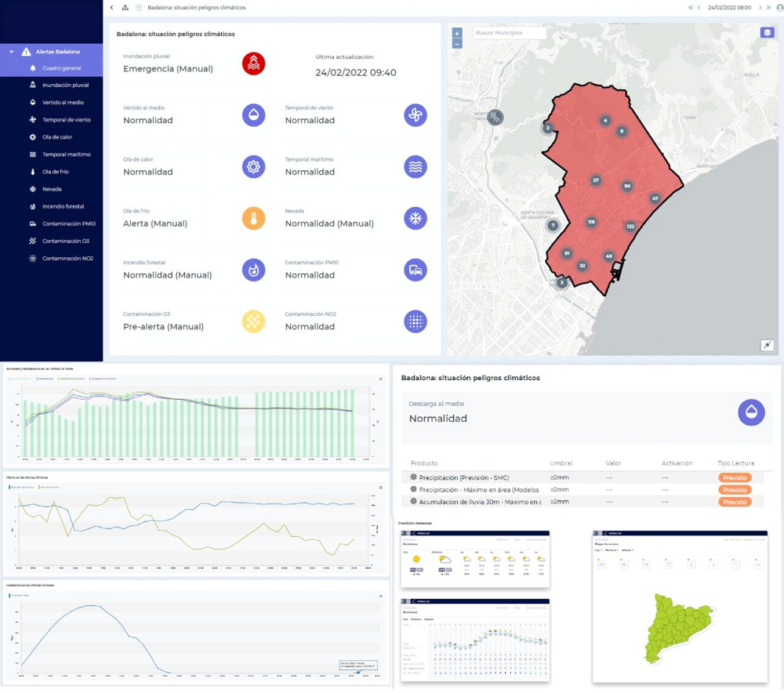Select Cuadro general in the sidebar

[61, 68]
